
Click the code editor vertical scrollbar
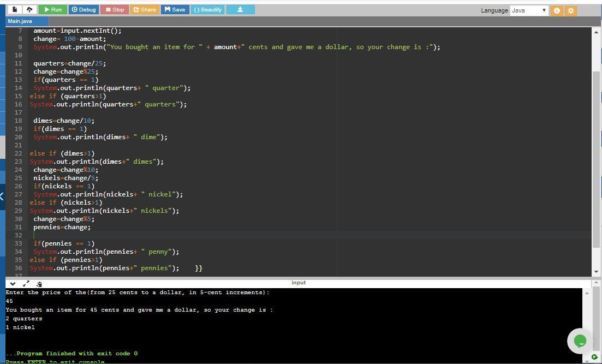pos(596,164)
